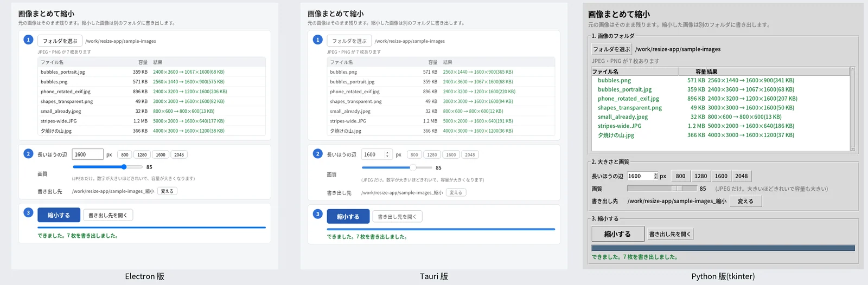868x285 pixels.
Task: Click stripes-wide.JPG in the Electron list
Action: [x=152, y=121]
